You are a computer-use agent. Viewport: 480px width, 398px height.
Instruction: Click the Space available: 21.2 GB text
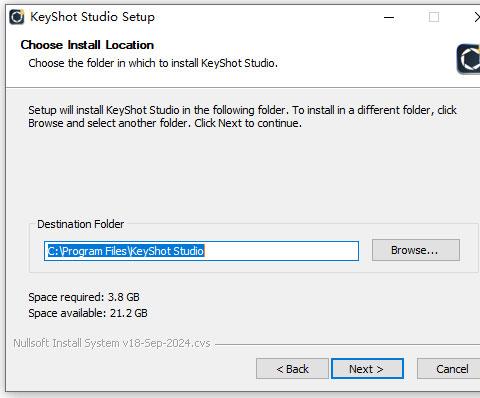(x=88, y=313)
